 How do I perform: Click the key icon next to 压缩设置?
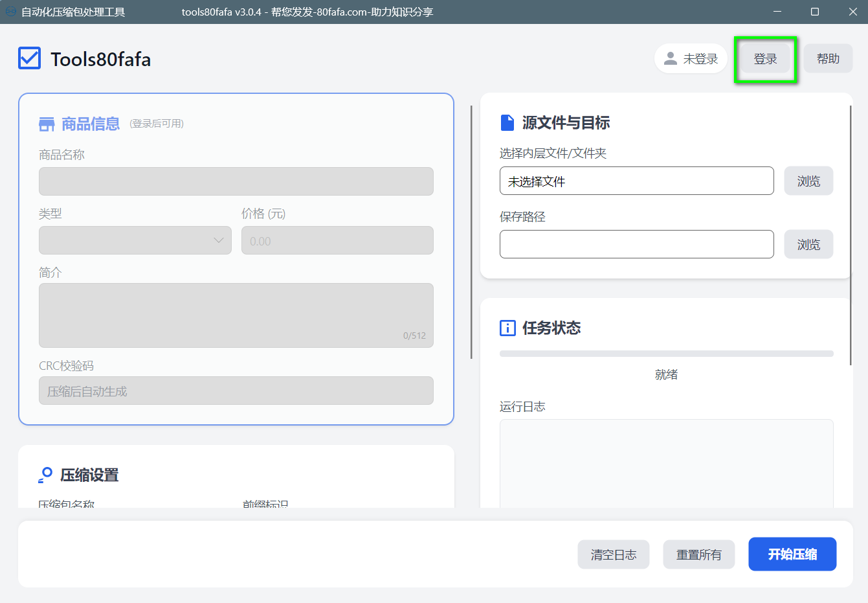tap(45, 475)
